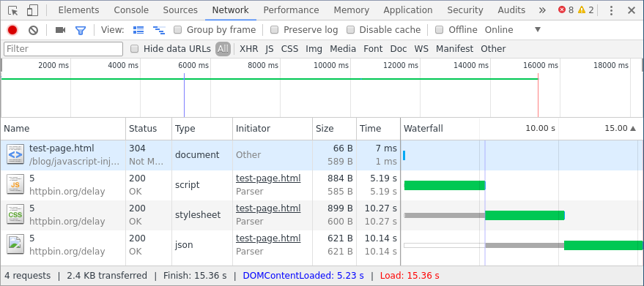Open the Sources tab
The image size is (644, 286).
[180, 10]
